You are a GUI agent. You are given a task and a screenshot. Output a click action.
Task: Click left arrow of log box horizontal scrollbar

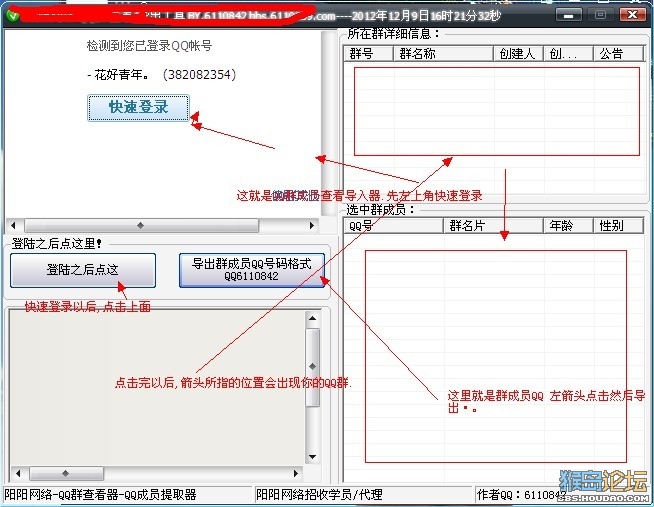(x=18, y=474)
